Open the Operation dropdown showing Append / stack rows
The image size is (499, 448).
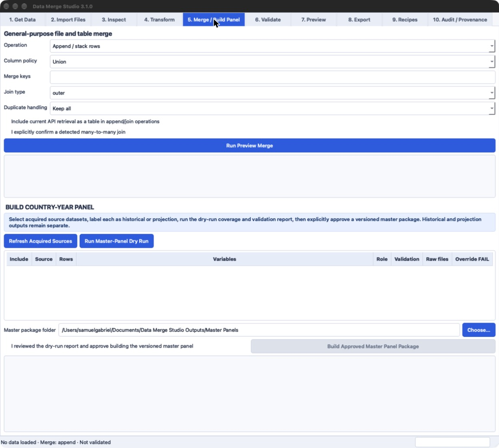pos(272,46)
